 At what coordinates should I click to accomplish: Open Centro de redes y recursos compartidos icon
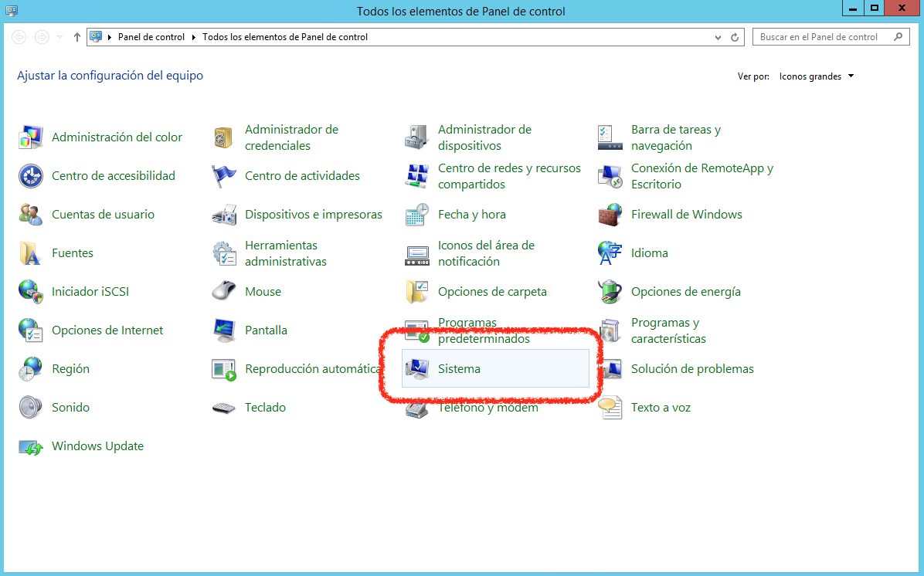click(x=416, y=176)
